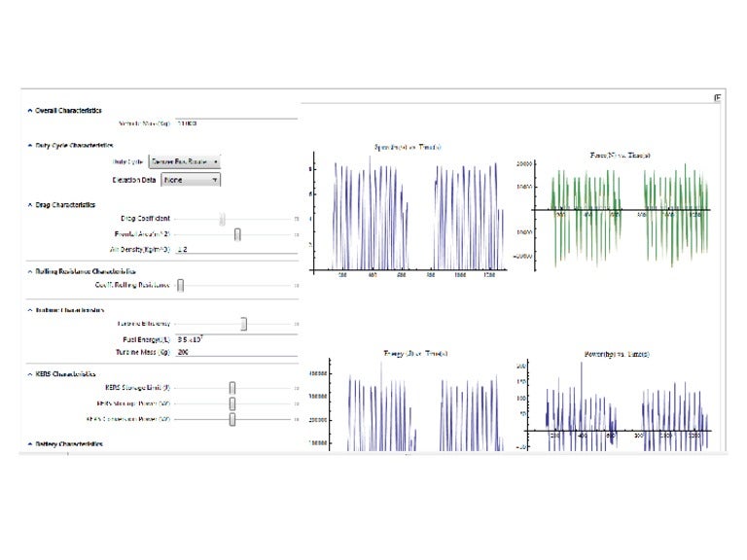Collapse Rolling Resistance Characteristics section

29,271
